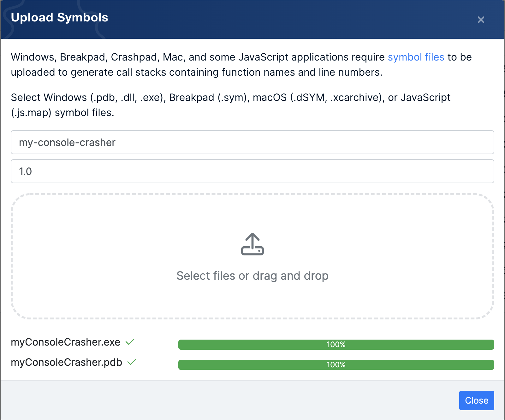Image resolution: width=505 pixels, height=420 pixels.
Task: Select the myConsoleCrasher.exe file name
Action: 66,342
